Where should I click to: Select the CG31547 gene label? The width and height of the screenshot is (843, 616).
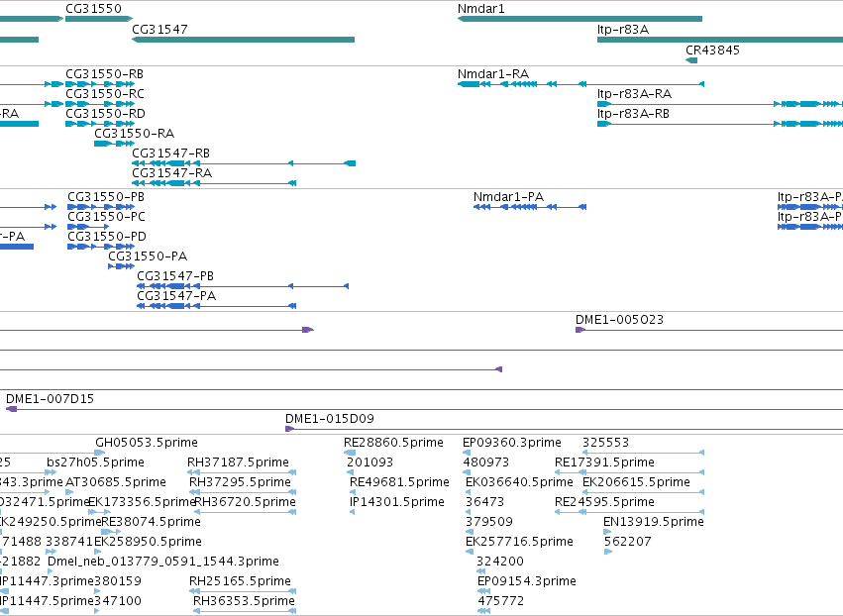(159, 29)
